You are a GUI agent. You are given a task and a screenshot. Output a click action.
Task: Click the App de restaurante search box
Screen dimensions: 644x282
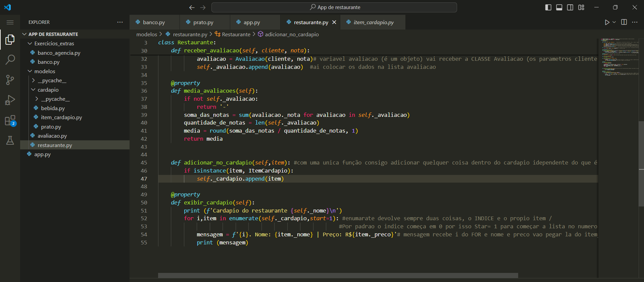coord(334,7)
